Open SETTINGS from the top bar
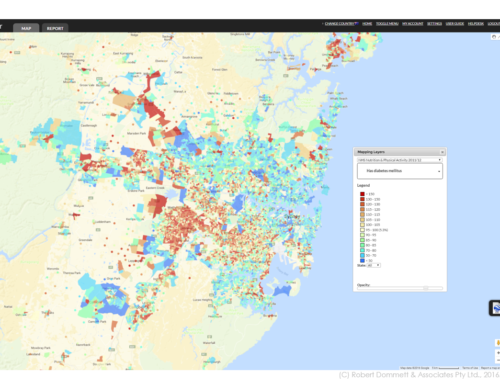 coord(434,24)
